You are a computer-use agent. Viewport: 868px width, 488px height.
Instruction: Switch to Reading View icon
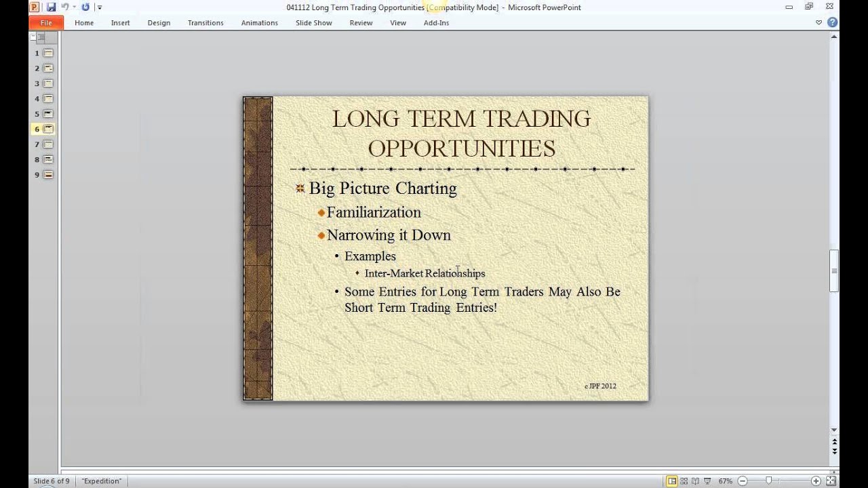click(x=696, y=481)
